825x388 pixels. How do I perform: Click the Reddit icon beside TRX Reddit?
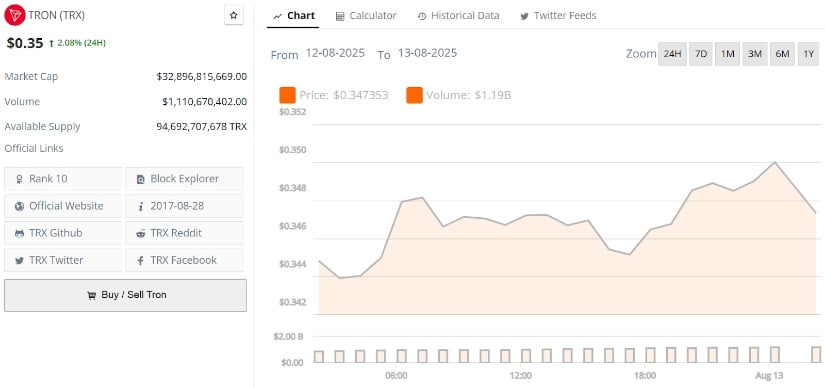(140, 233)
